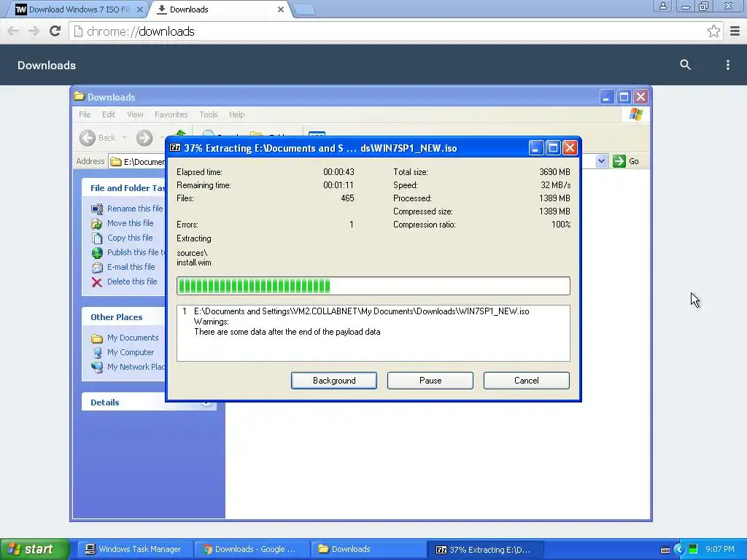
Task: Click 37% Extracting taskbar button
Action: coord(484,549)
